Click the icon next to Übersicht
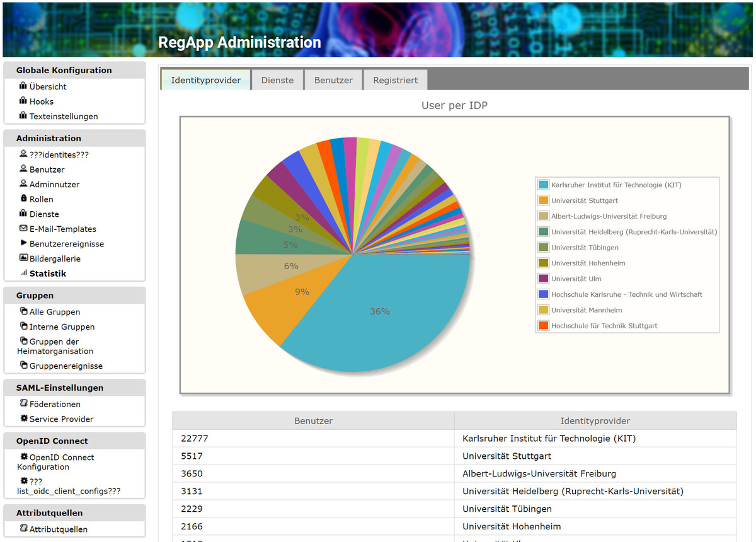 click(23, 86)
